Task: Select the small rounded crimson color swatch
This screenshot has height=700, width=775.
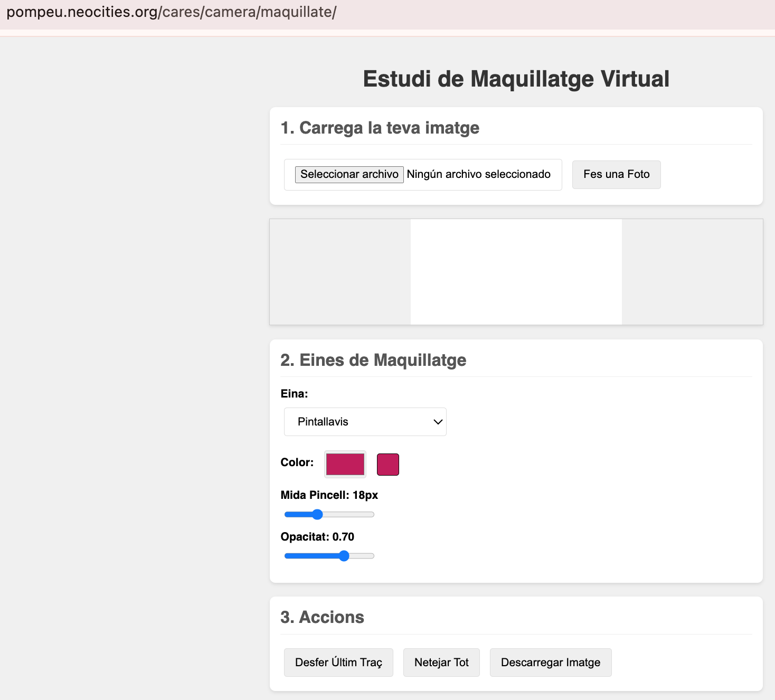Action: pos(387,465)
